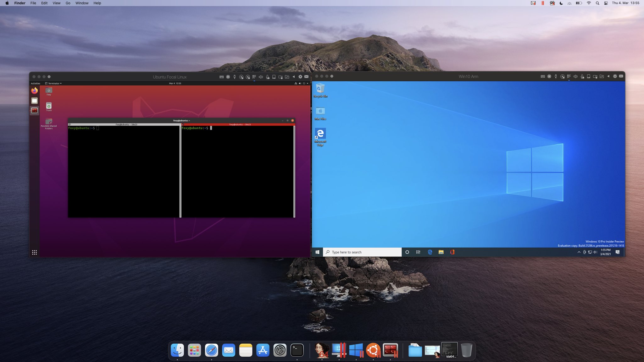Toggle sound device in Ubuntu VM toolbar
This screenshot has height=362, width=644.
[261, 77]
